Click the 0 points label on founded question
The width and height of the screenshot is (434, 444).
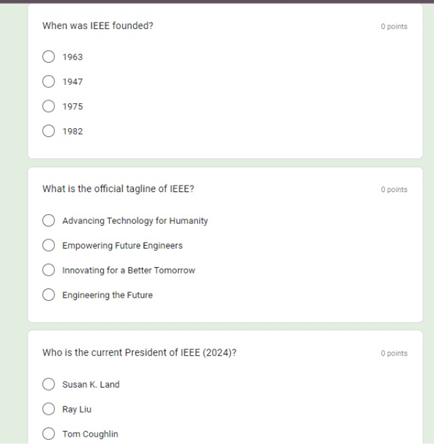(394, 26)
